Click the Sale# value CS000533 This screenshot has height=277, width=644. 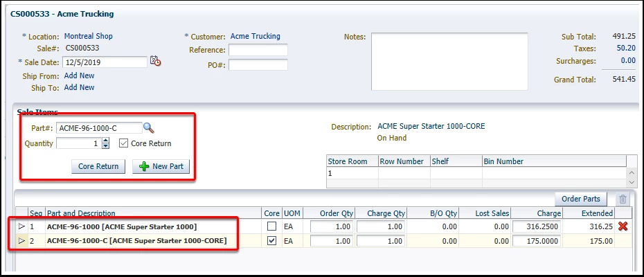82,48
